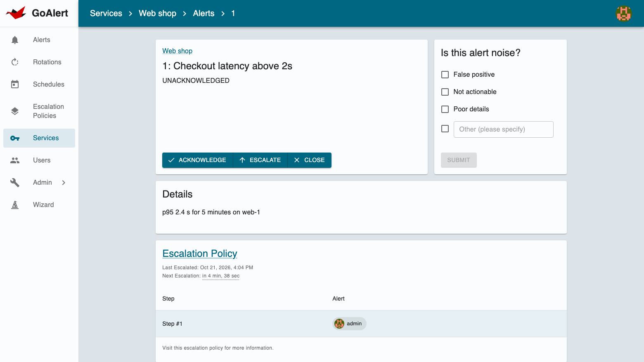Open the Wizard page
Screen dimensions: 644x362
pyautogui.click(x=39, y=205)
